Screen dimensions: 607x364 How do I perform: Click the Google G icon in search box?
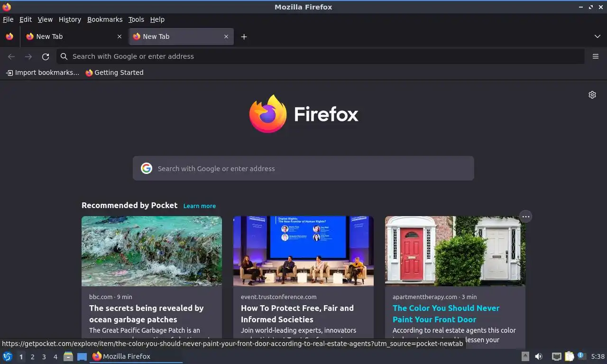coord(147,168)
